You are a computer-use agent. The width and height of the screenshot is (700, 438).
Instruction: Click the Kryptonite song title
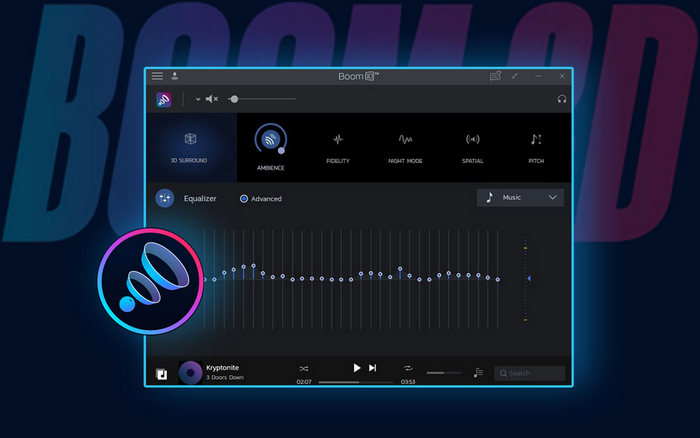coord(222,367)
